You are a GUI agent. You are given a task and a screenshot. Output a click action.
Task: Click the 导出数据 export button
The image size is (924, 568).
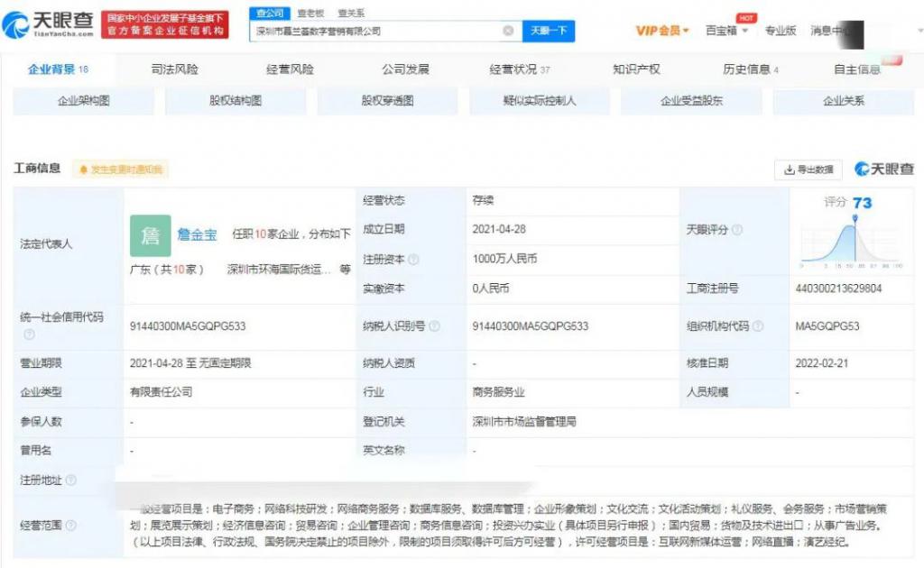(808, 169)
